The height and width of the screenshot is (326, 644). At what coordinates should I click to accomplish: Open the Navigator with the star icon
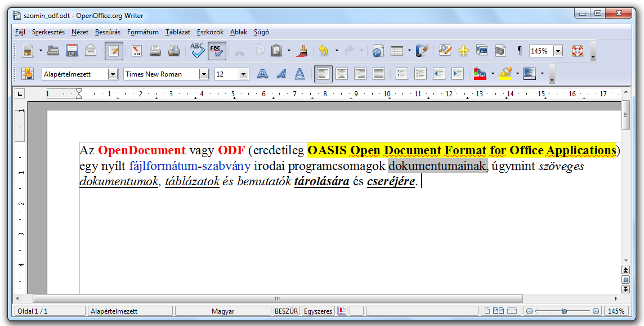pos(463,51)
